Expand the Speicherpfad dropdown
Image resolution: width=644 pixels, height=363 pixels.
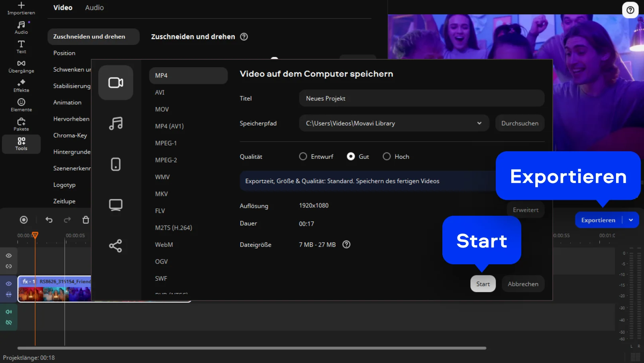479,123
